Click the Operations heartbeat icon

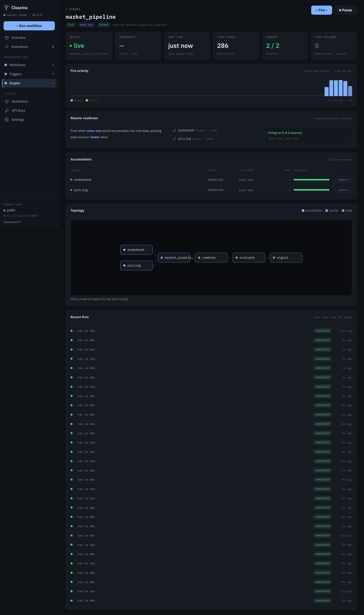[7, 101]
